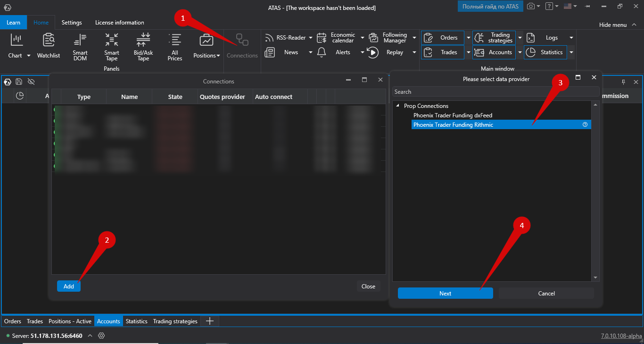Image resolution: width=644 pixels, height=344 pixels.
Task: Expand the News dropdown arrow
Action: (x=311, y=52)
